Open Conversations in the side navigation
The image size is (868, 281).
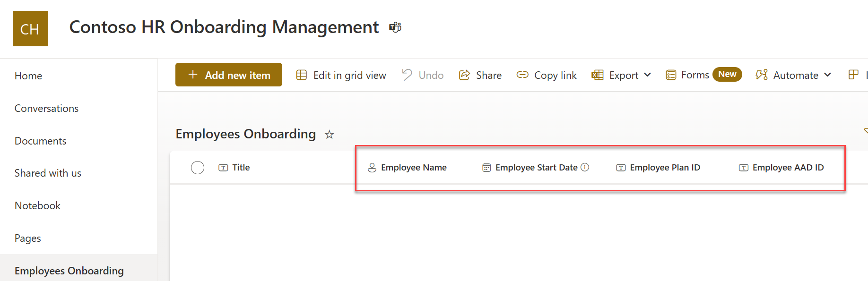(x=46, y=108)
